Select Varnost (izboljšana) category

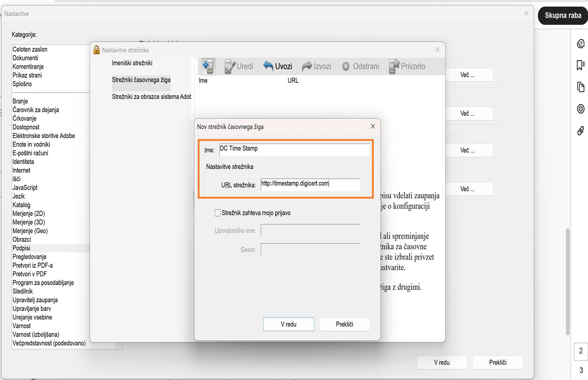[36, 335]
